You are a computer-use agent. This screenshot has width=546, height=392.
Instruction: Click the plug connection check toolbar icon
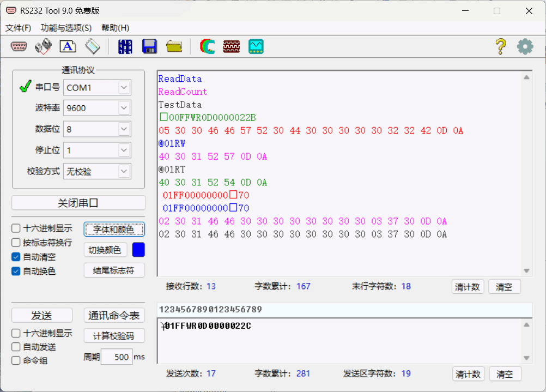(44, 46)
